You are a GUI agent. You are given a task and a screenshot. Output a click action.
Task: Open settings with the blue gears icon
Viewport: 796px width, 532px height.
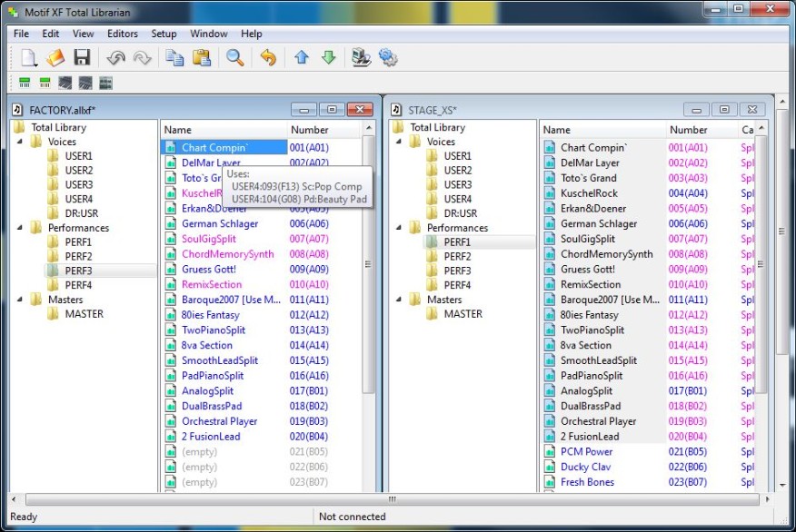(x=388, y=58)
